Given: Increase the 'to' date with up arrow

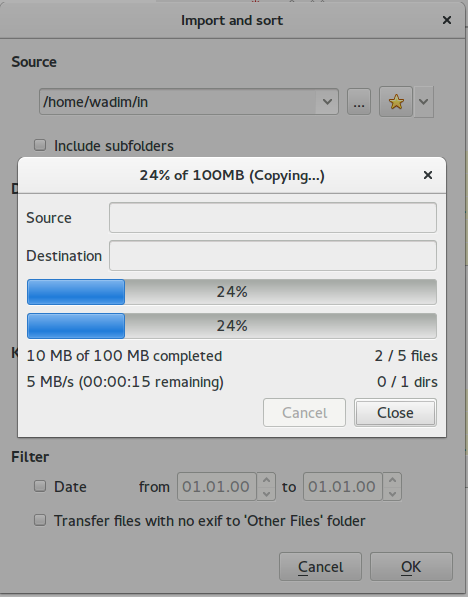Looking at the screenshot, I should click(x=393, y=480).
